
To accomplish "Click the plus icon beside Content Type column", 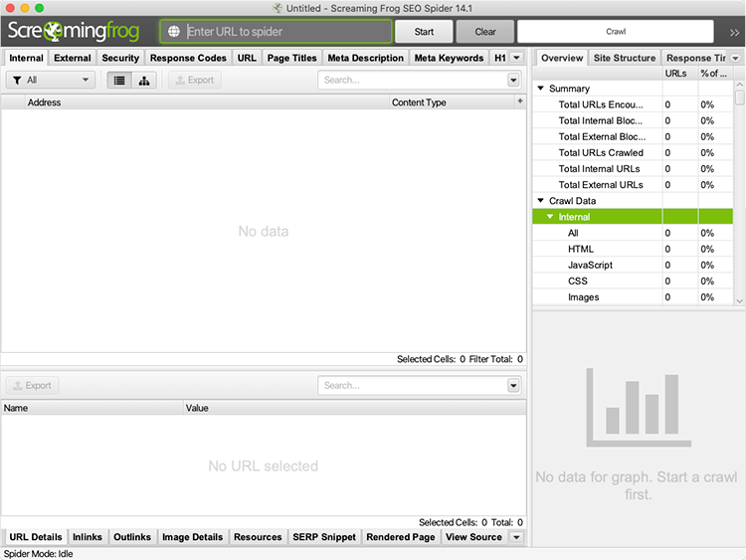I will pos(519,101).
